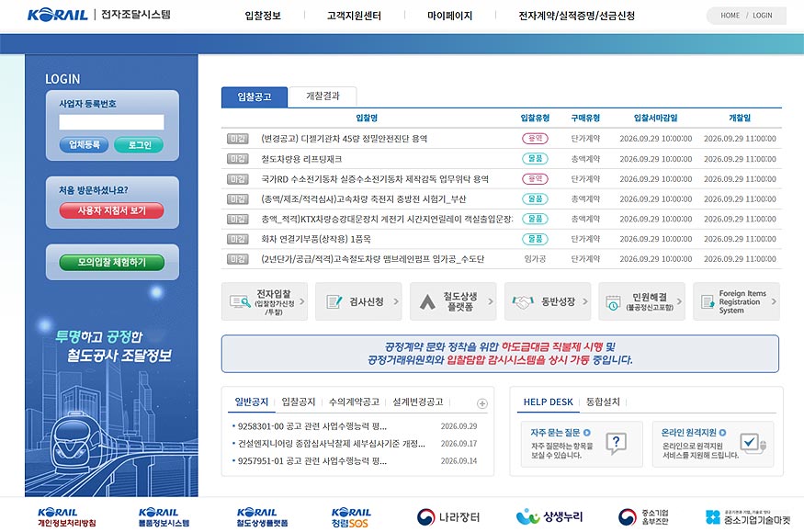The image size is (804, 532).
Task: Select the 수의계약공고 tab
Action: pyautogui.click(x=354, y=402)
